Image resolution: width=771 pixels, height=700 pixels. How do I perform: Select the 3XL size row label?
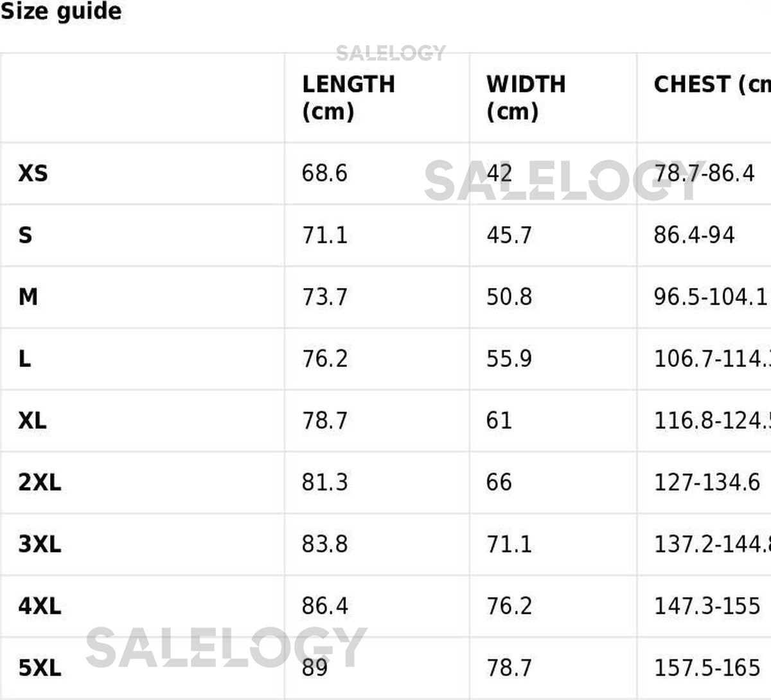tap(40, 544)
